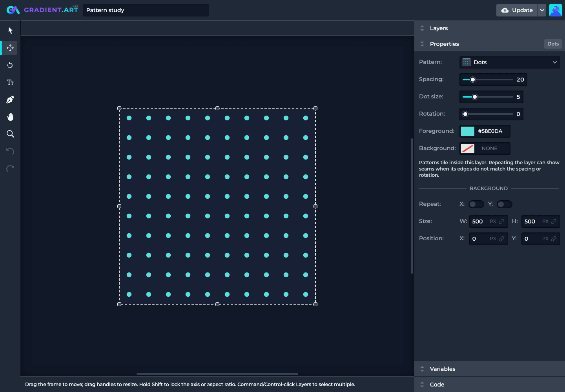The width and height of the screenshot is (565, 392).
Task: Open the Pattern Dots dropdown
Action: click(510, 62)
